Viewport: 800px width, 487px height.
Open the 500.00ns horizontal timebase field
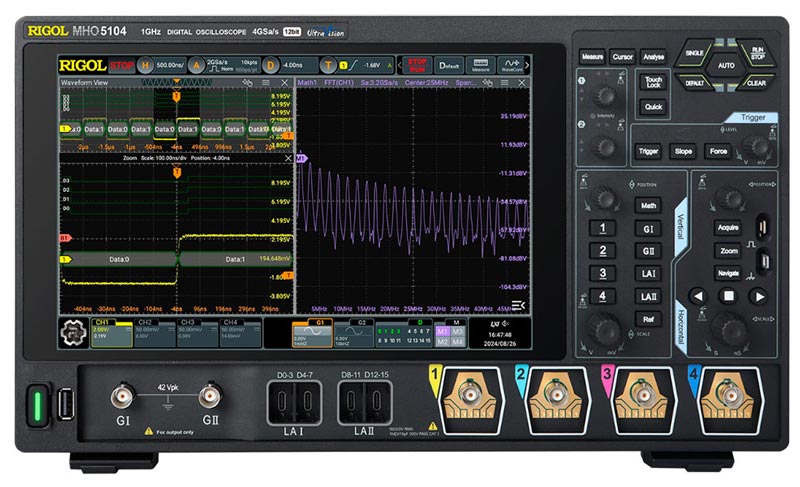(170, 65)
